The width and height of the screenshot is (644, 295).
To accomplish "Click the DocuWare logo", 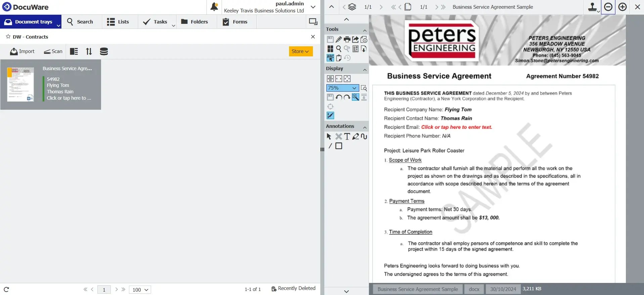I will click(x=26, y=7).
